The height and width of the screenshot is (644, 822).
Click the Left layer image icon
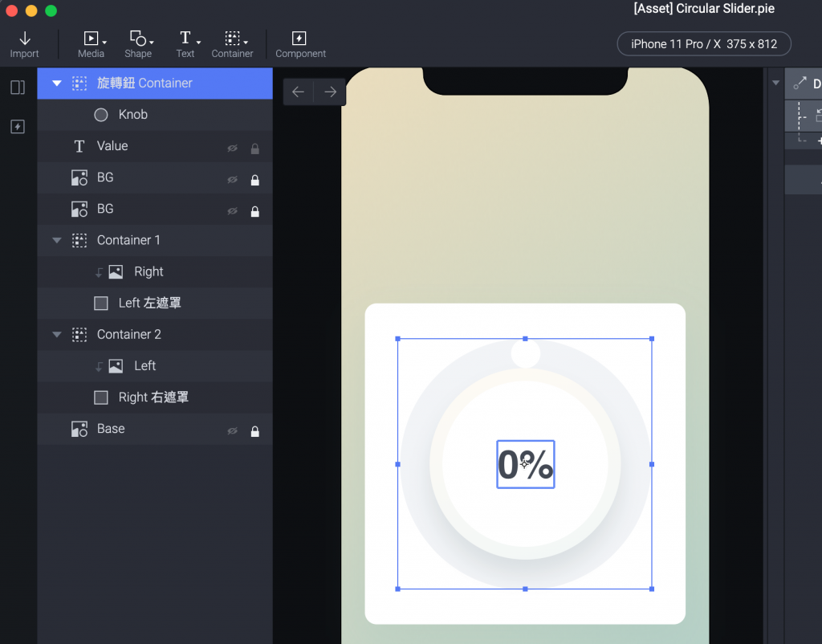pos(116,366)
